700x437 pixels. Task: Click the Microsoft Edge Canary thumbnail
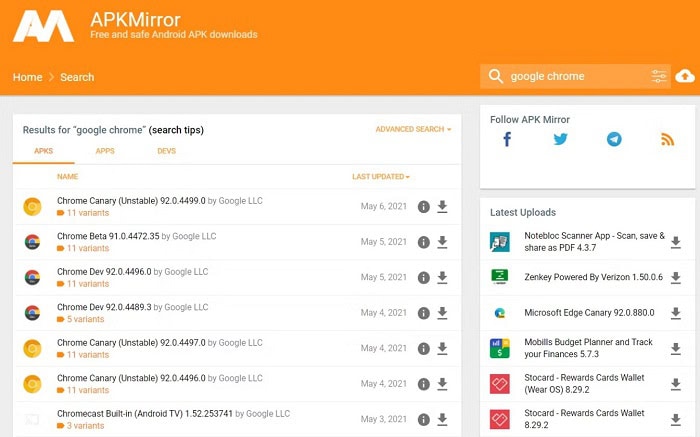click(x=500, y=313)
